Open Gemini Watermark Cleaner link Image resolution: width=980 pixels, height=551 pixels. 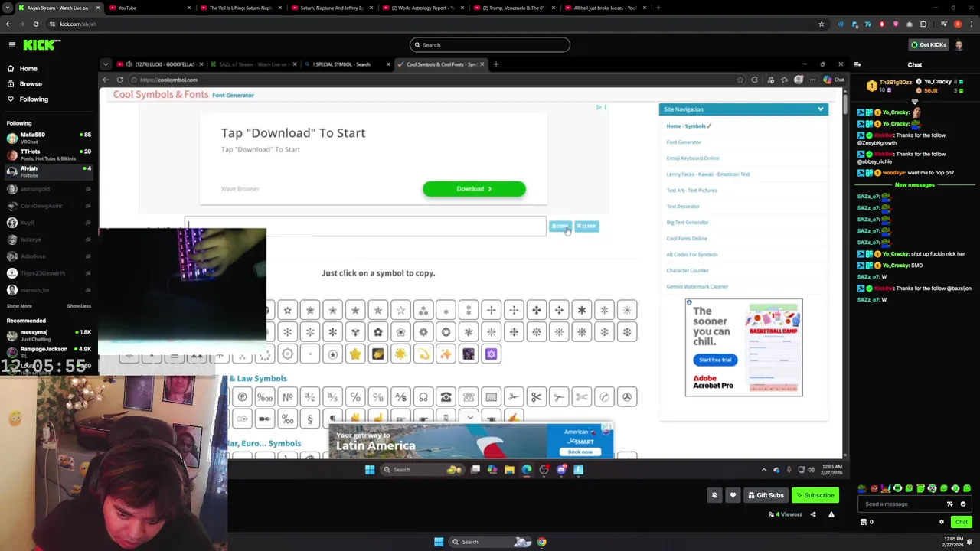coord(697,287)
